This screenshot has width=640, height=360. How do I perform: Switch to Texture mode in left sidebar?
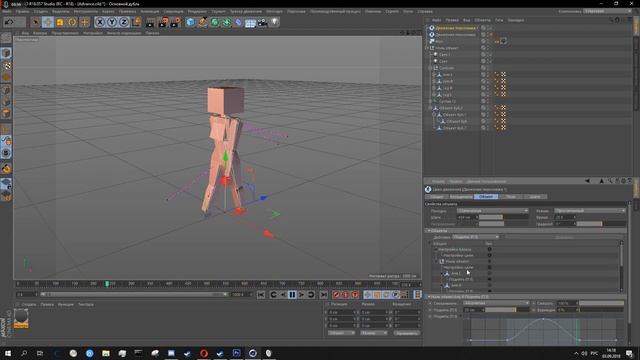tap(6, 66)
